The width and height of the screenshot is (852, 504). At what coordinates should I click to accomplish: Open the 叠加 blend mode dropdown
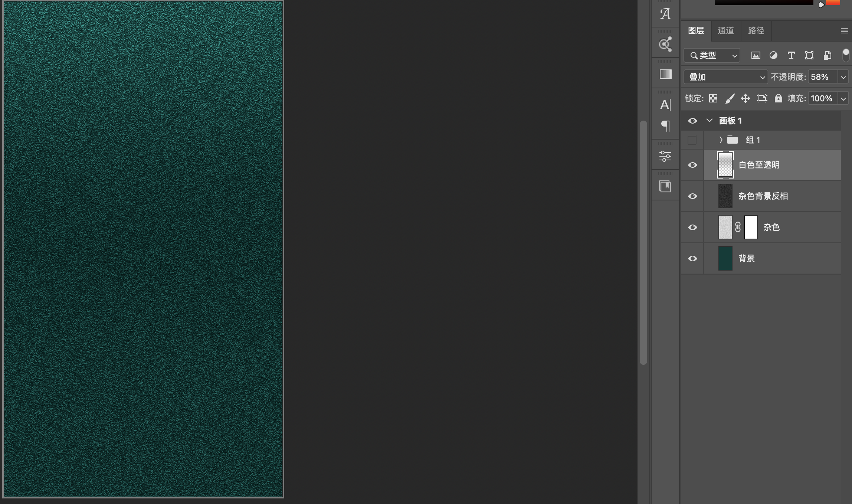tap(725, 77)
